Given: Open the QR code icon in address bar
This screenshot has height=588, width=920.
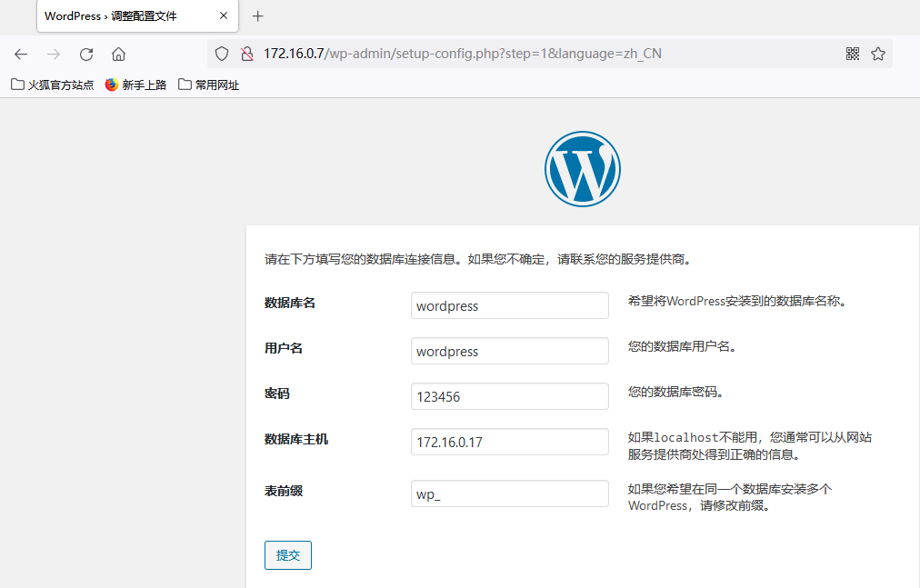Looking at the screenshot, I should pyautogui.click(x=853, y=54).
